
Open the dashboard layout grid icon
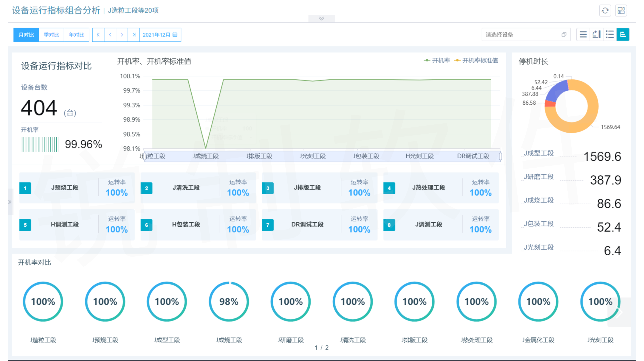pyautogui.click(x=621, y=11)
